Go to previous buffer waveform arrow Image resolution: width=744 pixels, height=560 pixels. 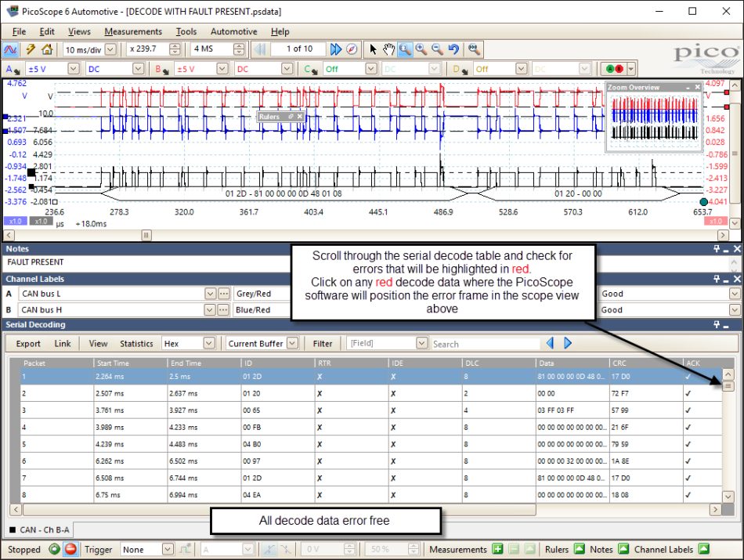point(259,49)
